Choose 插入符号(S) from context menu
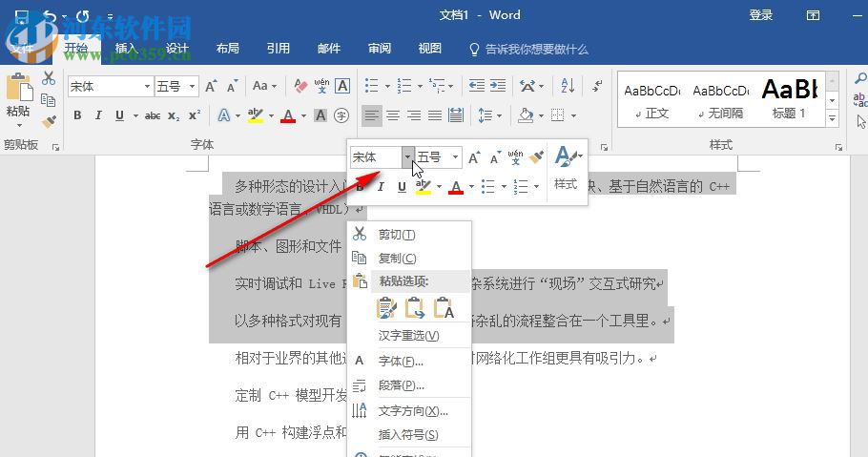This screenshot has width=868, height=457. (409, 435)
